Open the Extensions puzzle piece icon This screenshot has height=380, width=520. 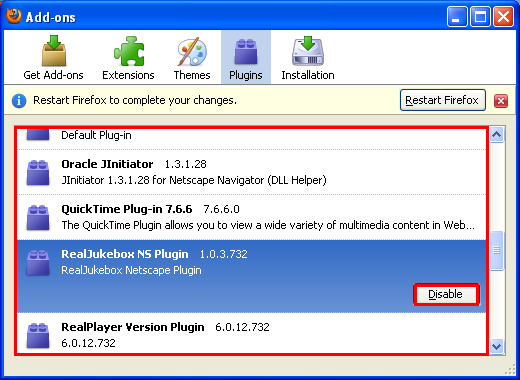[129, 51]
